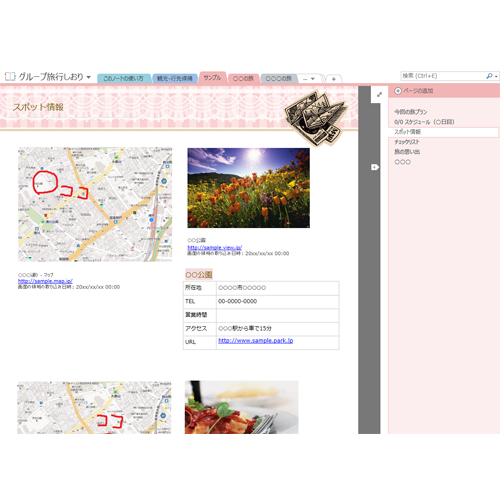Switch to the 観光・行先候補 section tab

[x=175, y=78]
